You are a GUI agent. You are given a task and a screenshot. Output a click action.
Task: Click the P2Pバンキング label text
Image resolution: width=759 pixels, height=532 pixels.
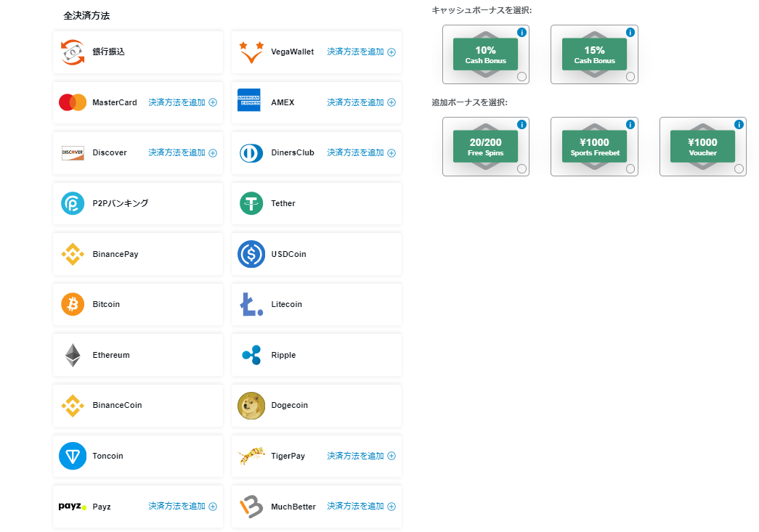tap(121, 204)
